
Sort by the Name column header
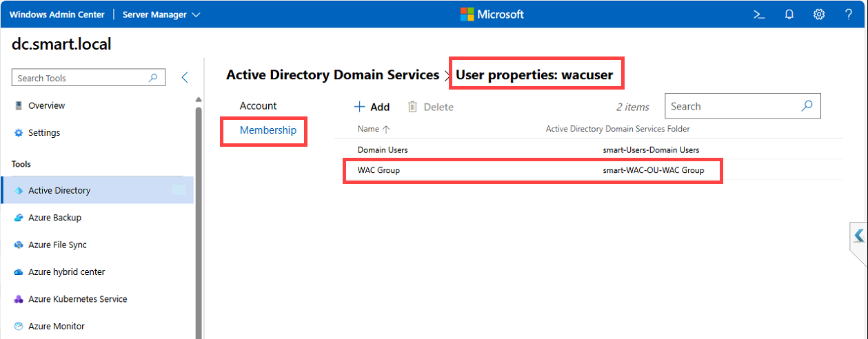click(374, 129)
